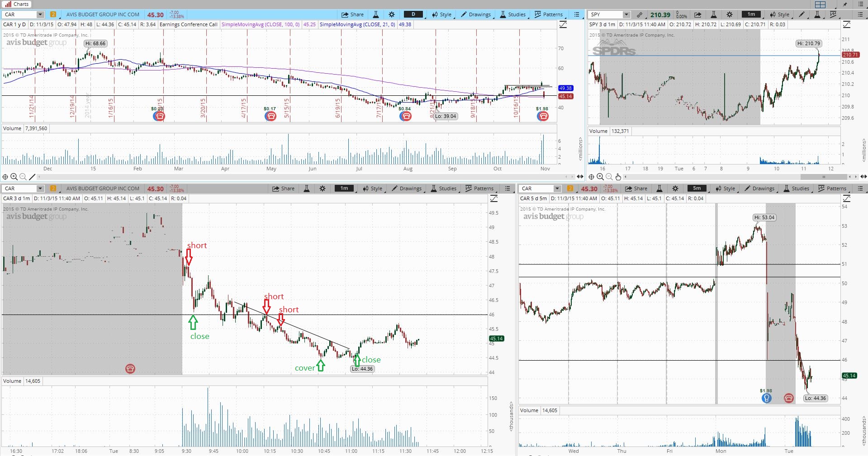Toggle log scale icon in 5-minute CAR chart

click(847, 198)
